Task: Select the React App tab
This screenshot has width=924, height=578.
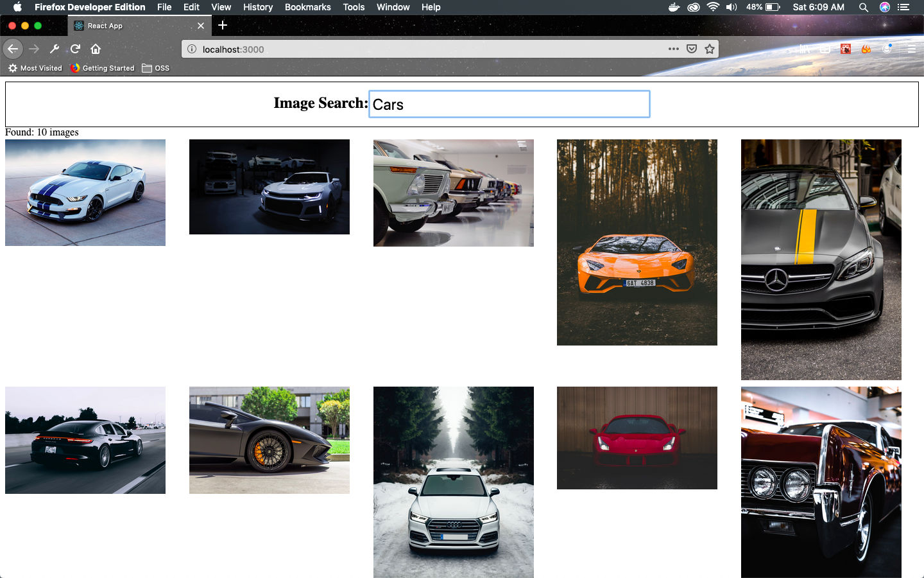Action: (139, 26)
